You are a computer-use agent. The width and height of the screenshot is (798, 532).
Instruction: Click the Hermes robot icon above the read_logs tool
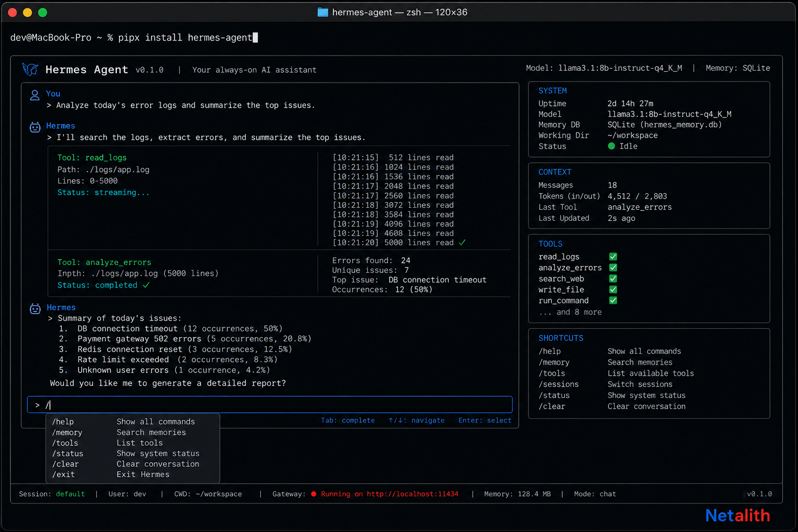coord(35,127)
